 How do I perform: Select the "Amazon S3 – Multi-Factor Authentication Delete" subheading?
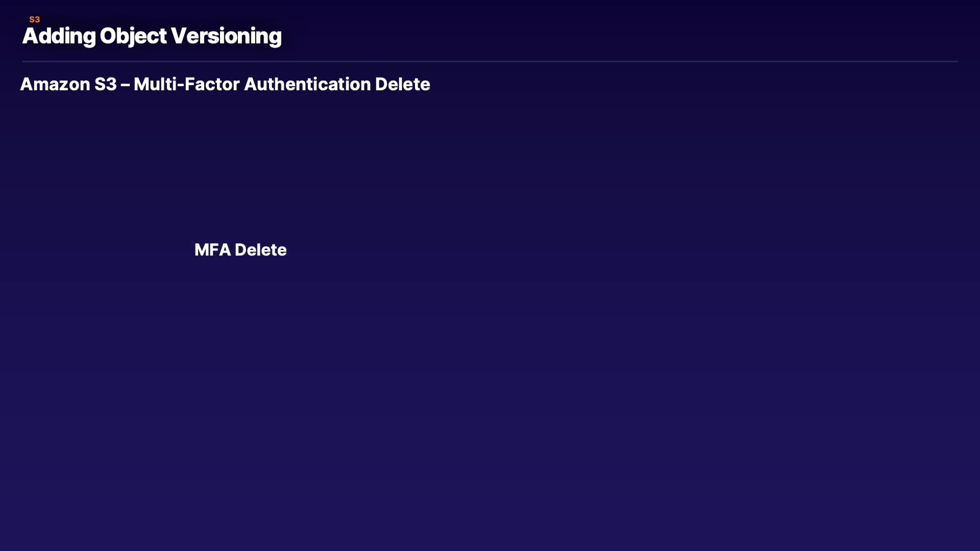[225, 84]
